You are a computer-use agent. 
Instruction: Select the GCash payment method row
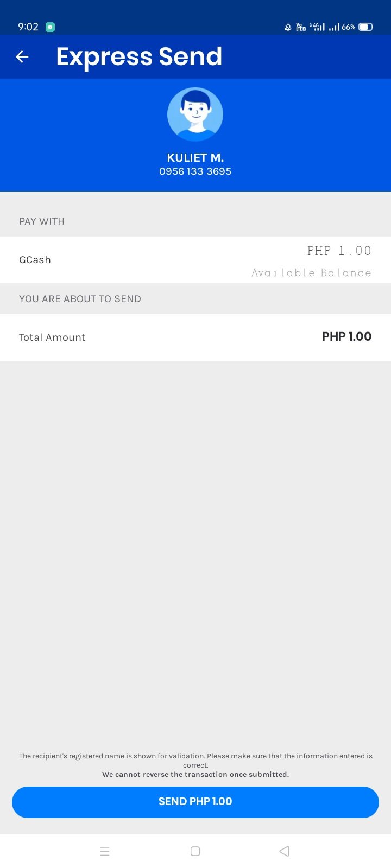195,260
